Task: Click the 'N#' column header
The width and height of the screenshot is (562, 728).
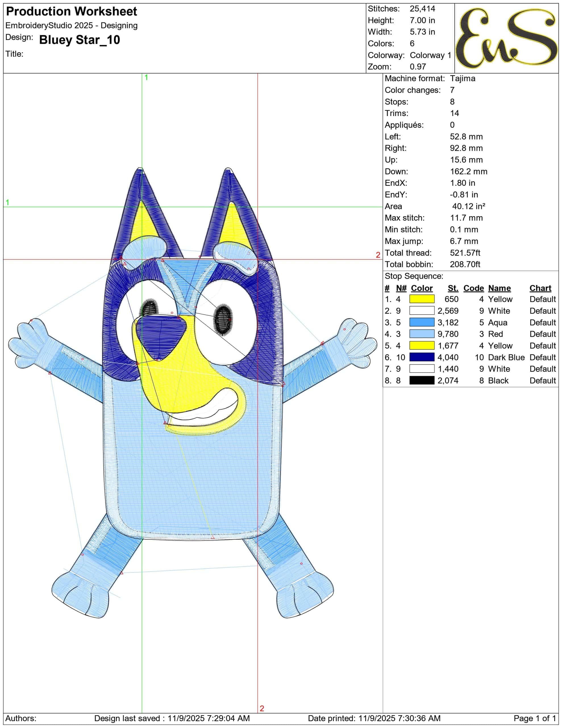Action: [x=401, y=288]
